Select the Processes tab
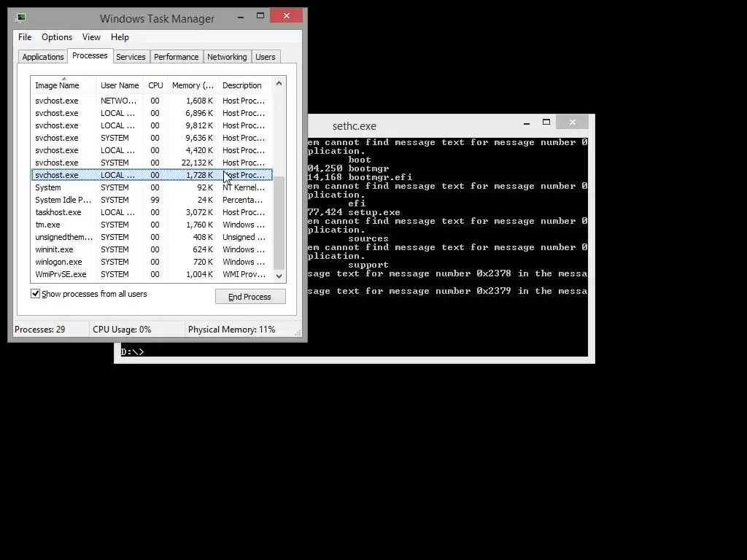This screenshot has width=747, height=560. [x=90, y=55]
